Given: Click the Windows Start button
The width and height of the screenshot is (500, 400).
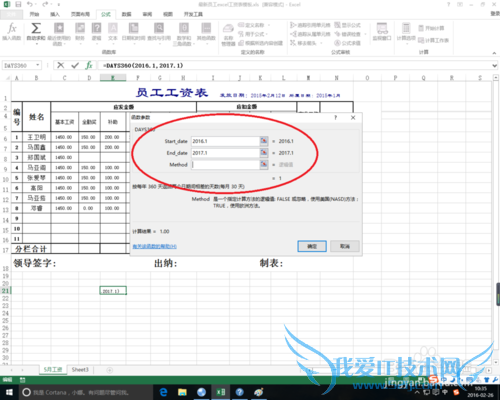Looking at the screenshot, I should click(x=9, y=392).
